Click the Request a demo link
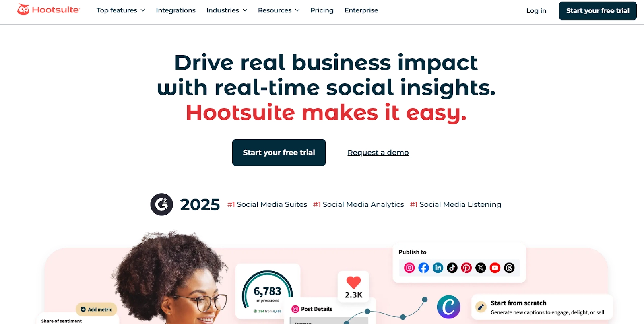Image resolution: width=644 pixels, height=324 pixels. [x=378, y=153]
